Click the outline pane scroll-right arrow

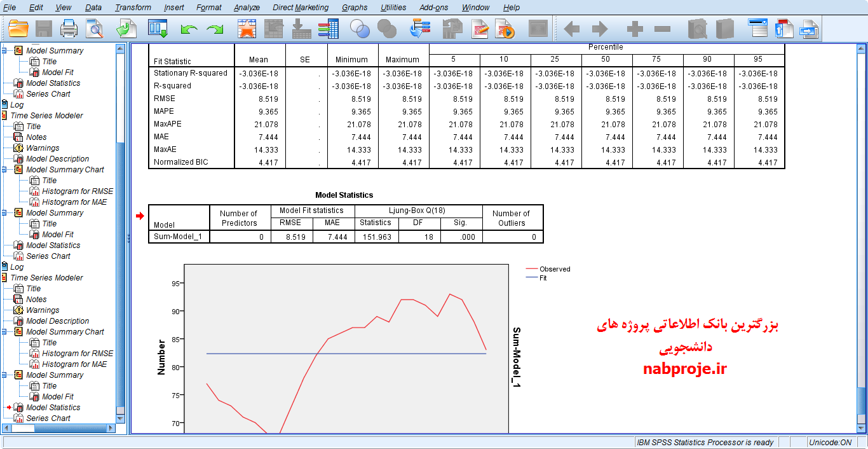tap(111, 429)
